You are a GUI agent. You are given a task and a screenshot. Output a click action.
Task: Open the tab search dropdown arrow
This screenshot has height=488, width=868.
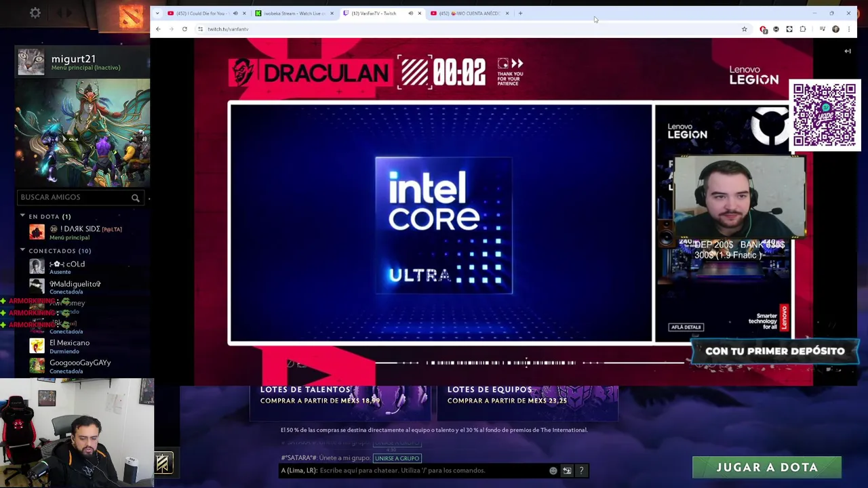[157, 13]
